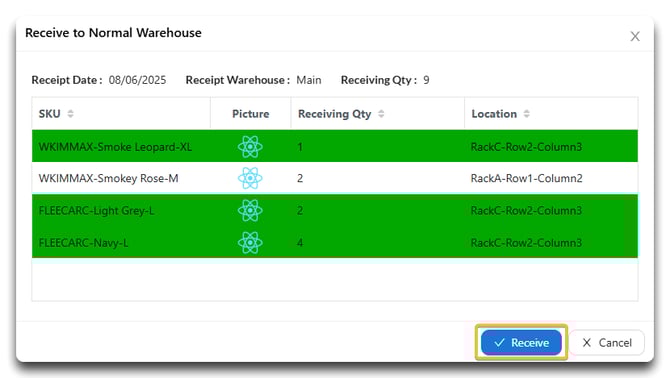Click the Receipt Date value 08/06/2025
The image size is (670, 378).
point(137,80)
